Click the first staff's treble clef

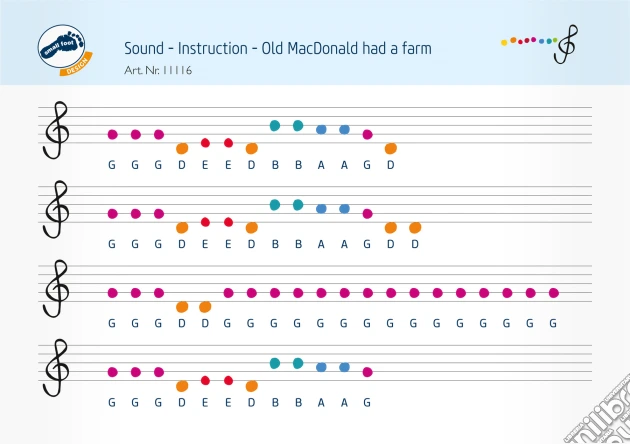[55, 130]
